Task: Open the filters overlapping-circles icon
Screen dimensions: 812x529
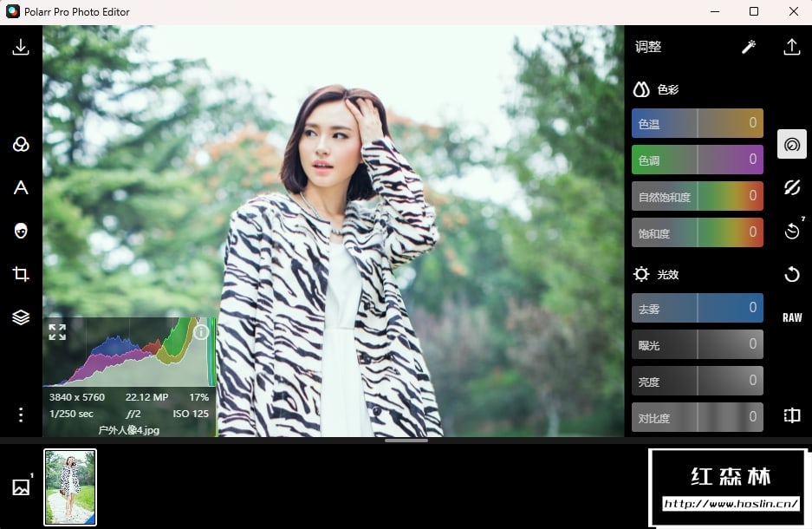Action: tap(21, 144)
